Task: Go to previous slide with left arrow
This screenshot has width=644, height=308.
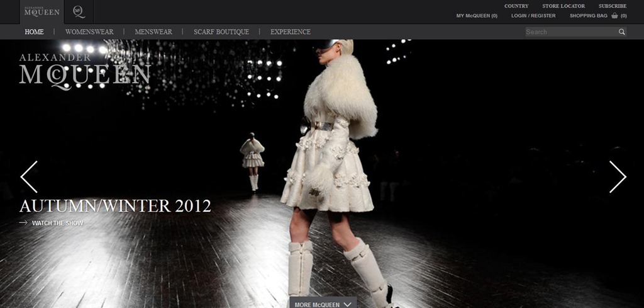Action: point(29,177)
